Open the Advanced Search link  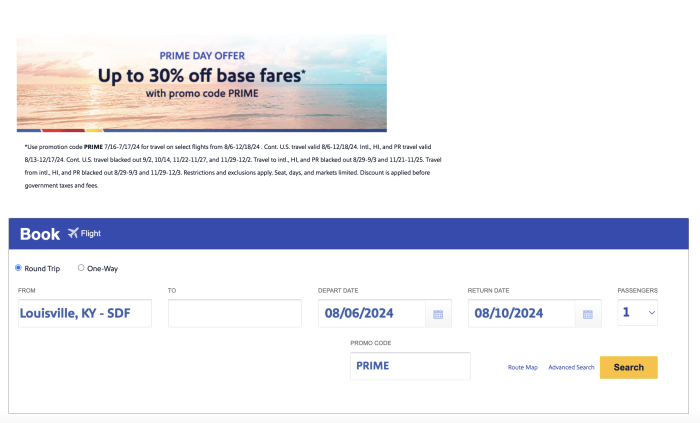(x=571, y=368)
